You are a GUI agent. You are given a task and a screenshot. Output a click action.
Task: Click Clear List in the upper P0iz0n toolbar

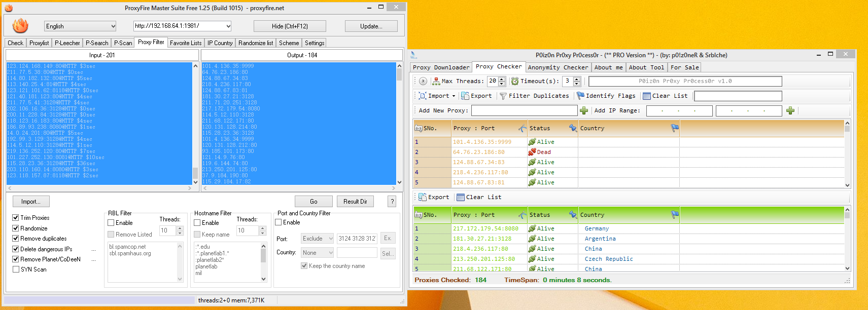[x=665, y=96]
